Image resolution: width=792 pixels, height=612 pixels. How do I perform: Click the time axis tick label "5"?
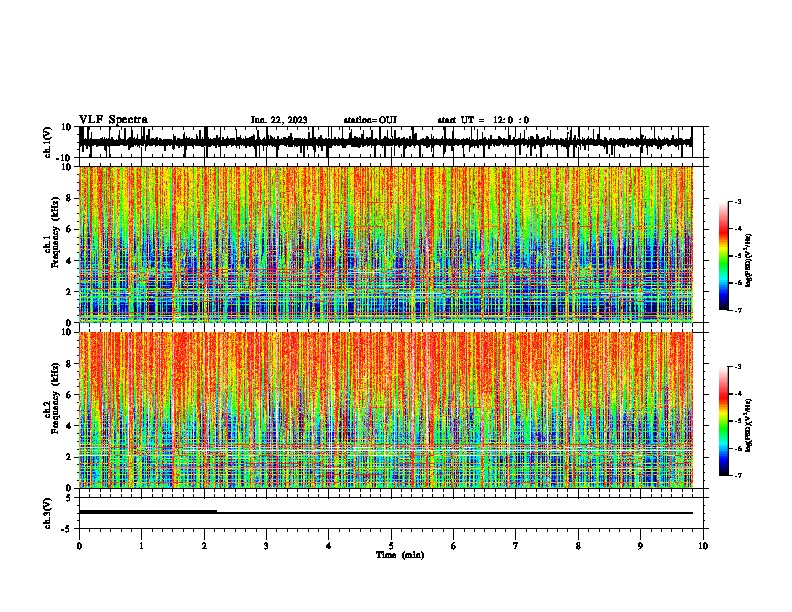point(391,546)
